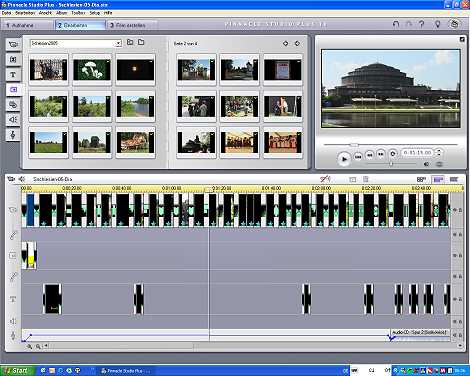Click the undo arrow in top bar

396,24
